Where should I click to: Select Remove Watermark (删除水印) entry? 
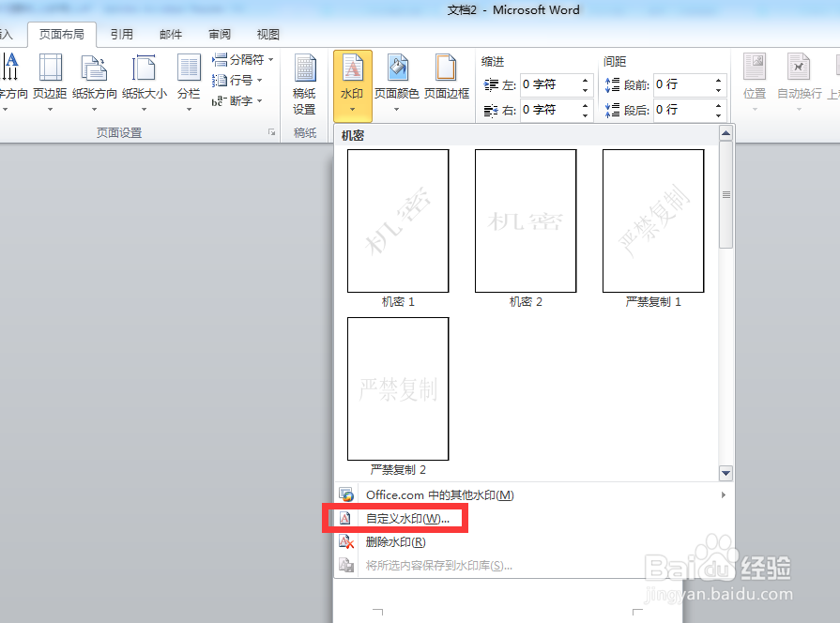click(x=395, y=542)
